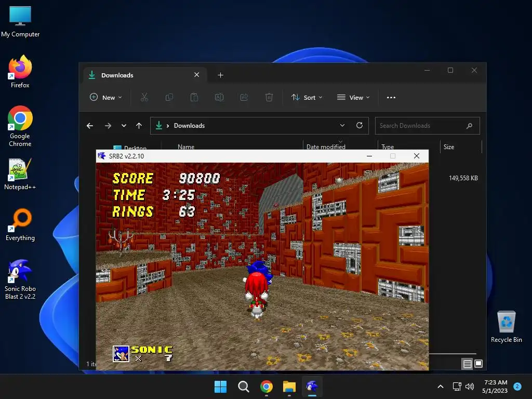532x399 pixels.
Task: Close the SRB2 v2.2.10 window
Action: pyautogui.click(x=417, y=156)
